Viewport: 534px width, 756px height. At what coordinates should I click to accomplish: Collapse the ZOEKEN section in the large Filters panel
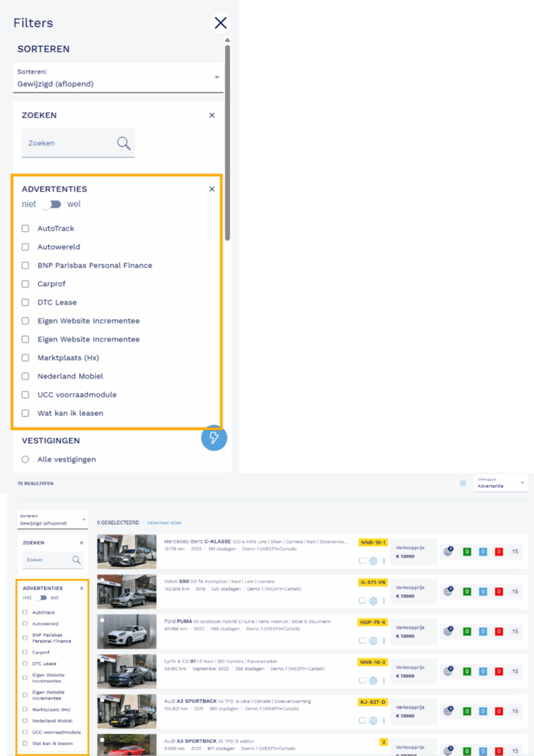click(x=212, y=115)
